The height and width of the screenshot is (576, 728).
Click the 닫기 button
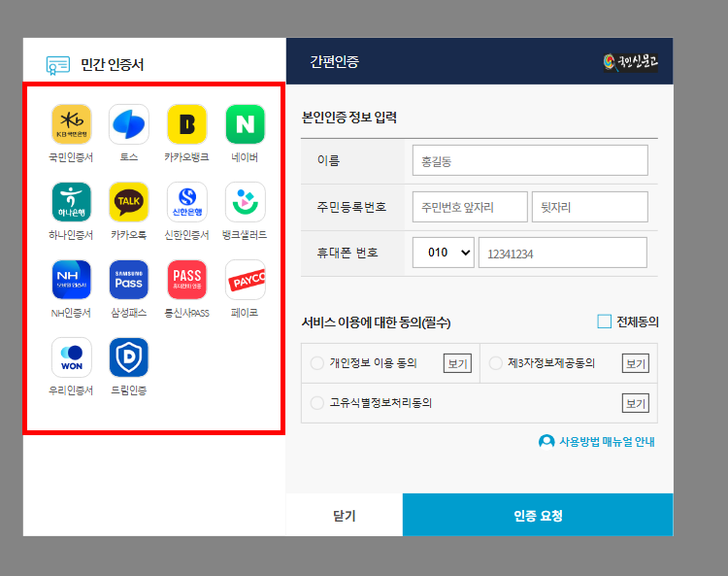click(345, 515)
